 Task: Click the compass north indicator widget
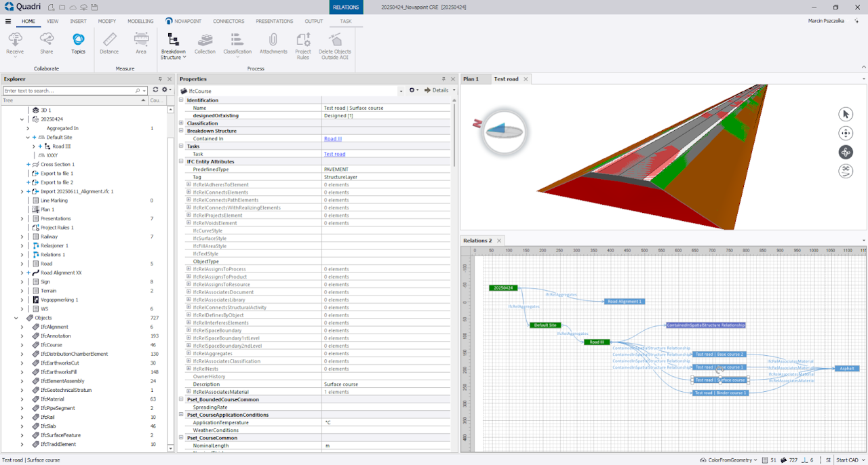coord(503,132)
